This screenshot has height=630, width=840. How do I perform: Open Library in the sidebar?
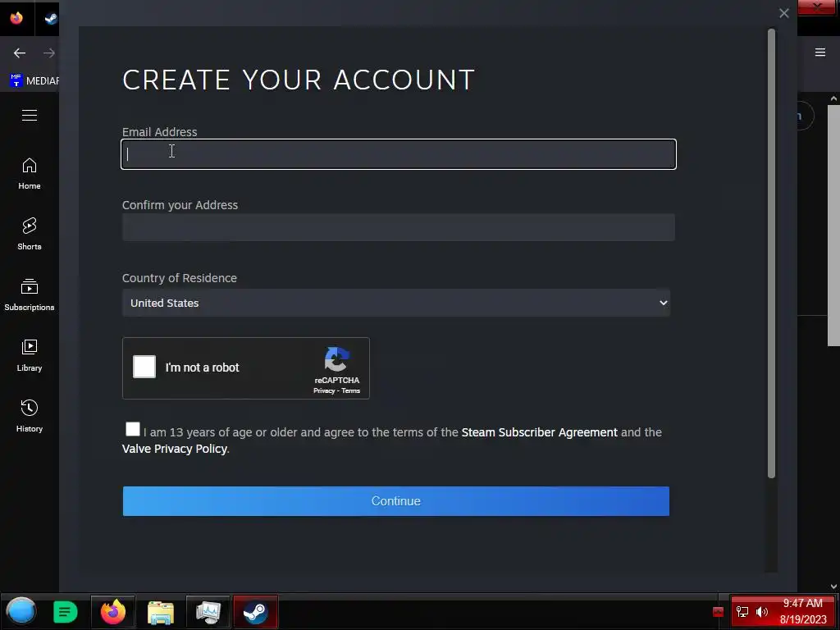(x=30, y=356)
